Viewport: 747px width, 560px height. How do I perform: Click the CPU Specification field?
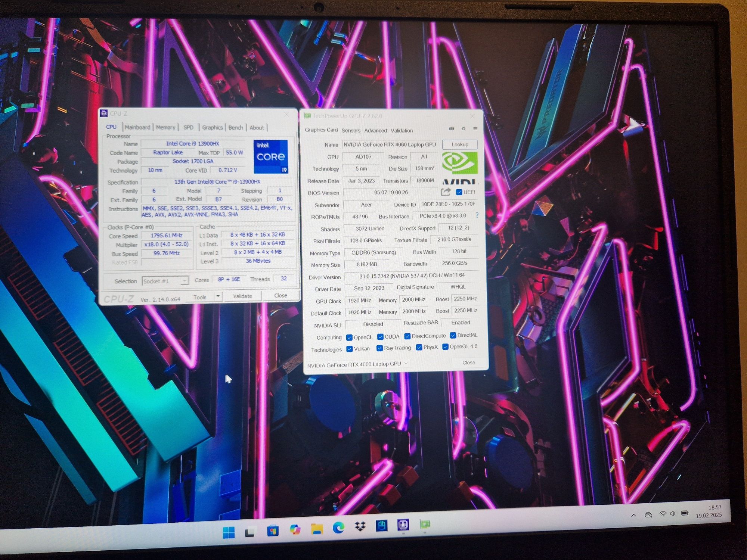(x=217, y=181)
